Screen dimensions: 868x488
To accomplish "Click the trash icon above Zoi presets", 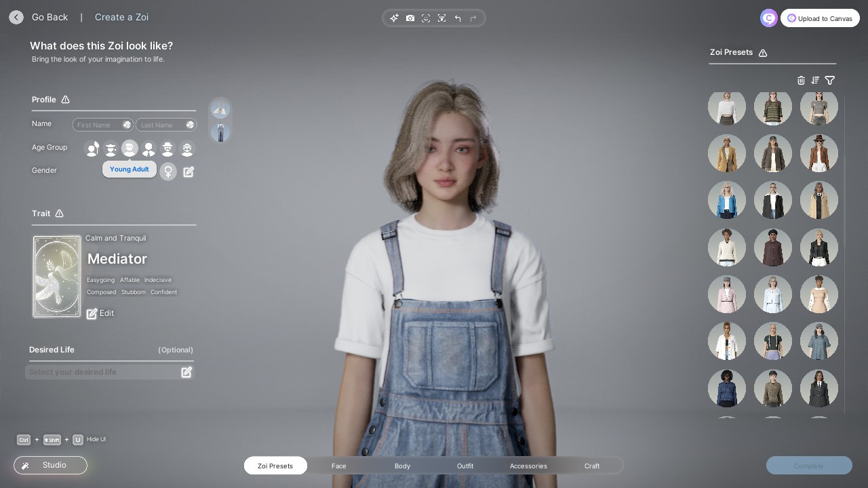I will (x=801, y=80).
